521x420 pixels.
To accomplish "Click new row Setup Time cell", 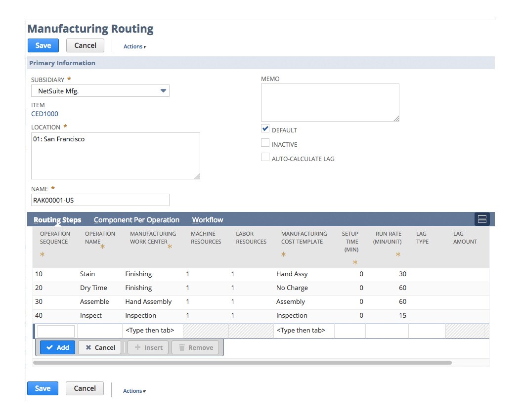I will click(x=349, y=331).
